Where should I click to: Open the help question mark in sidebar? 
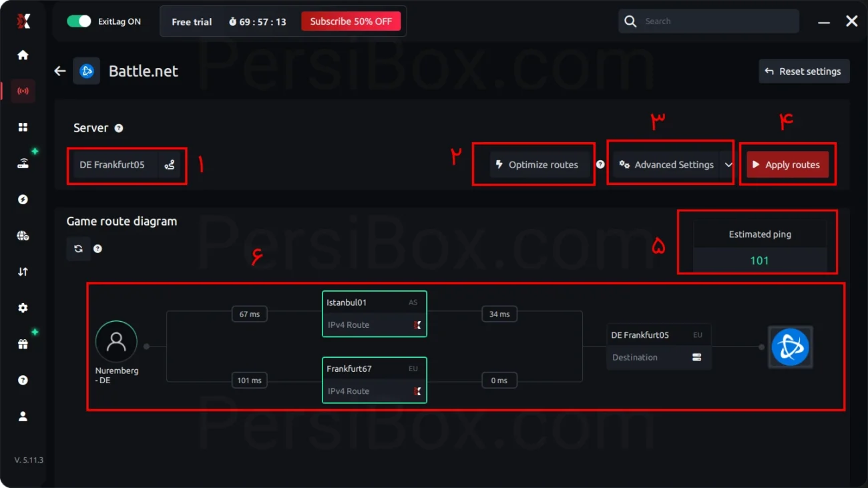[23, 380]
